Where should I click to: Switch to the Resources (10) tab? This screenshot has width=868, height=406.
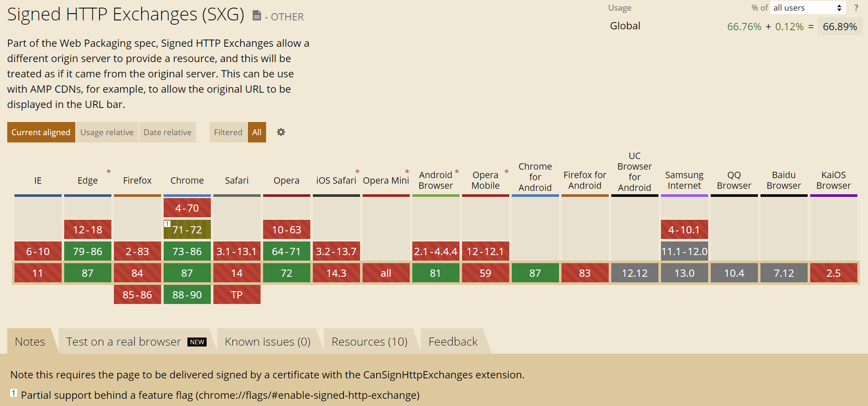pos(369,341)
